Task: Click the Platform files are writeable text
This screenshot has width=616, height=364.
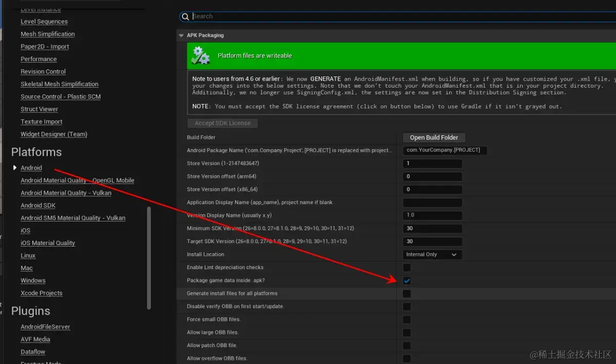Action: point(255,56)
